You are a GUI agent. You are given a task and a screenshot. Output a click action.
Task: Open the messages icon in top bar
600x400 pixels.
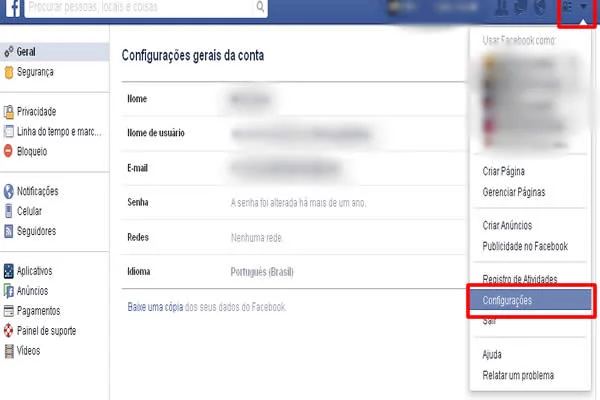click(x=520, y=7)
